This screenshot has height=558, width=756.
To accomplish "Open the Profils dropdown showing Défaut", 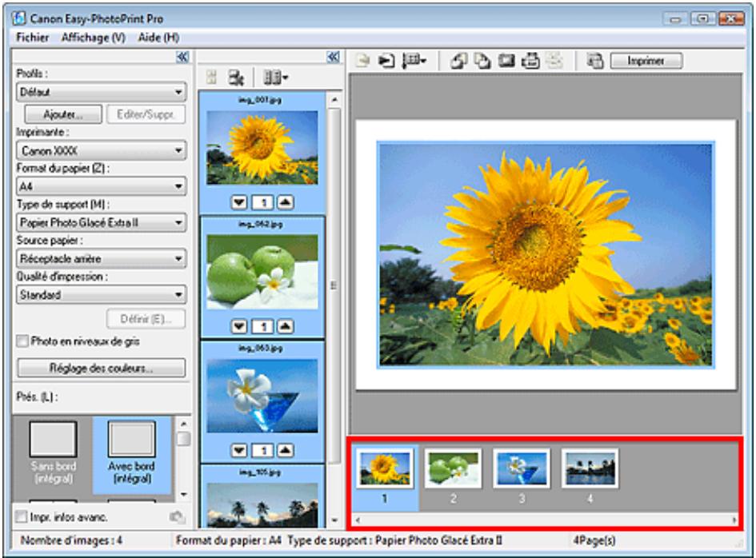I will [102, 92].
